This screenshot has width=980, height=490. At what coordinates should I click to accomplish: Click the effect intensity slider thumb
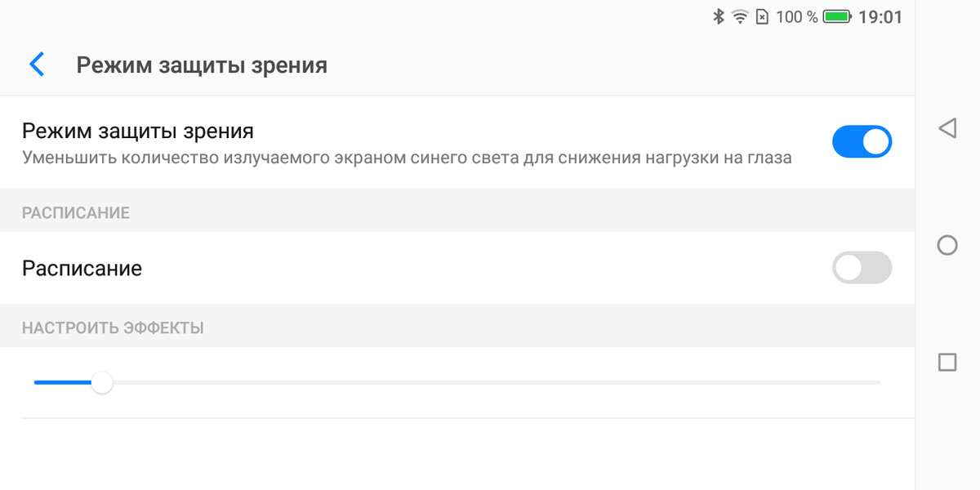click(x=101, y=382)
